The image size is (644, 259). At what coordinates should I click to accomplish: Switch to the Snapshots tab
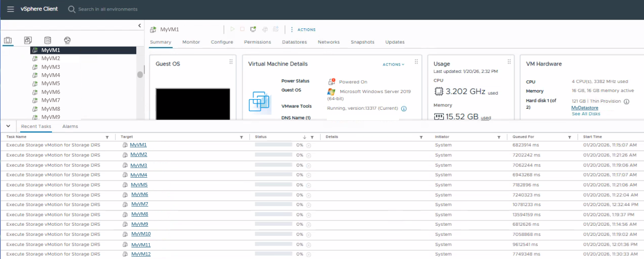pyautogui.click(x=362, y=42)
